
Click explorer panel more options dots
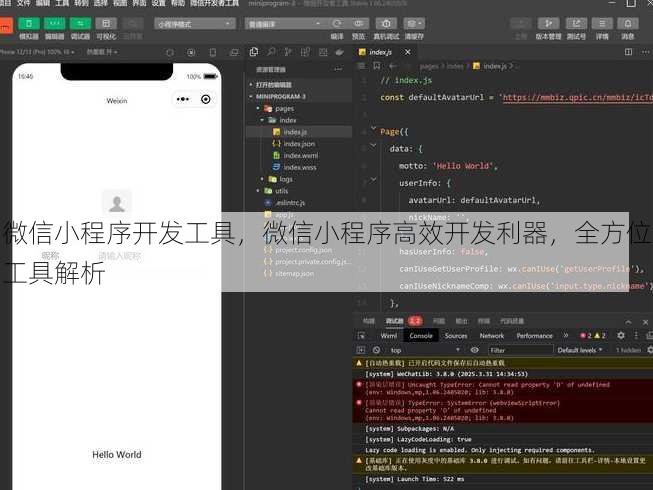click(338, 69)
